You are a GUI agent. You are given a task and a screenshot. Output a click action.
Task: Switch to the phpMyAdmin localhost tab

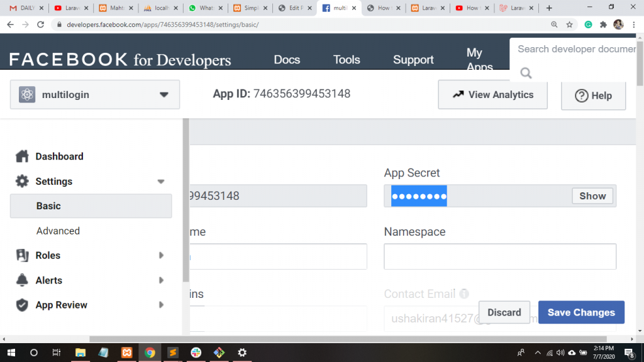[x=160, y=8]
